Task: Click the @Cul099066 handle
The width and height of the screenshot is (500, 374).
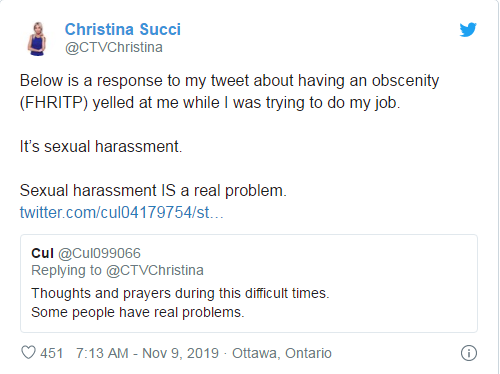Action: tap(99, 253)
